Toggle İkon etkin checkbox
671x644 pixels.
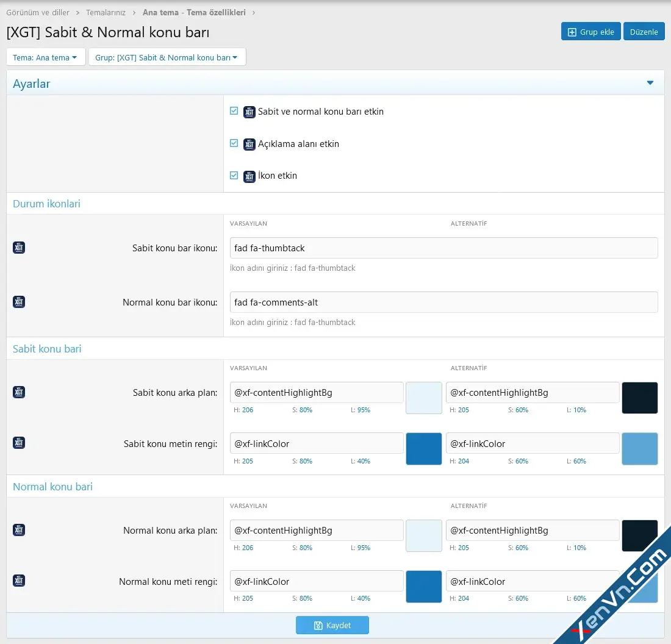[234, 175]
